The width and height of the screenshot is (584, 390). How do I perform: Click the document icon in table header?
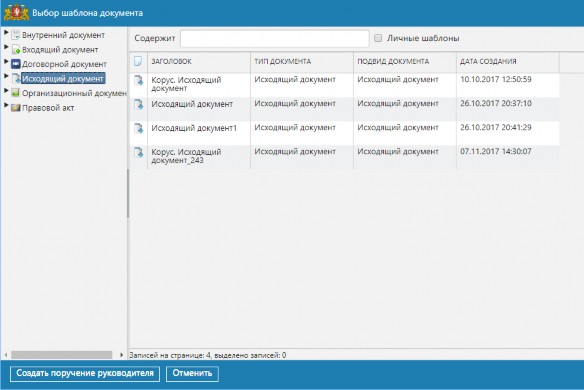click(x=138, y=61)
